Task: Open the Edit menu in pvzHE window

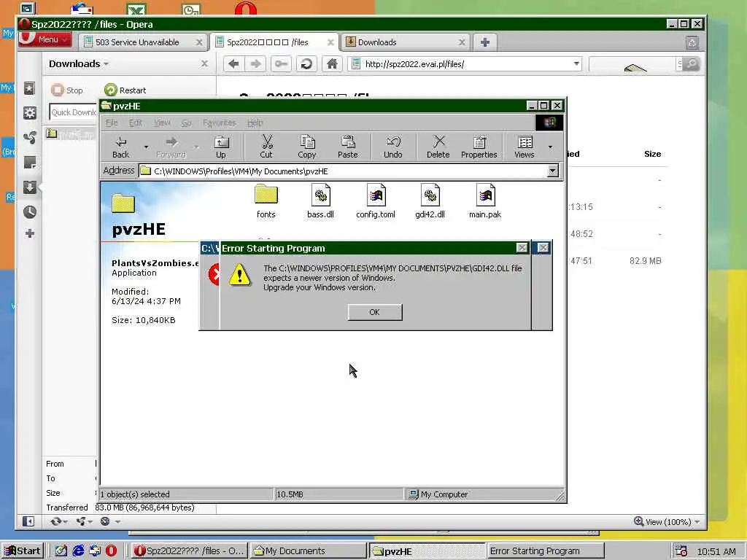Action: [136, 122]
